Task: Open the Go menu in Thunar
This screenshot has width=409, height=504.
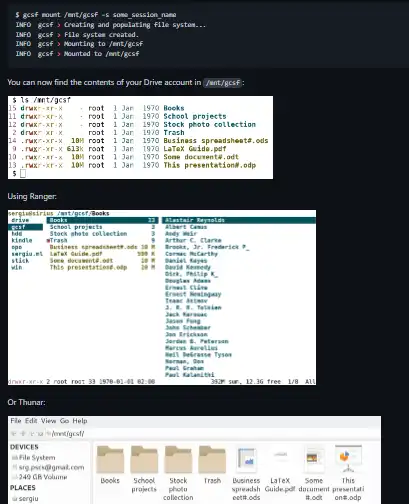Action: [x=64, y=421]
